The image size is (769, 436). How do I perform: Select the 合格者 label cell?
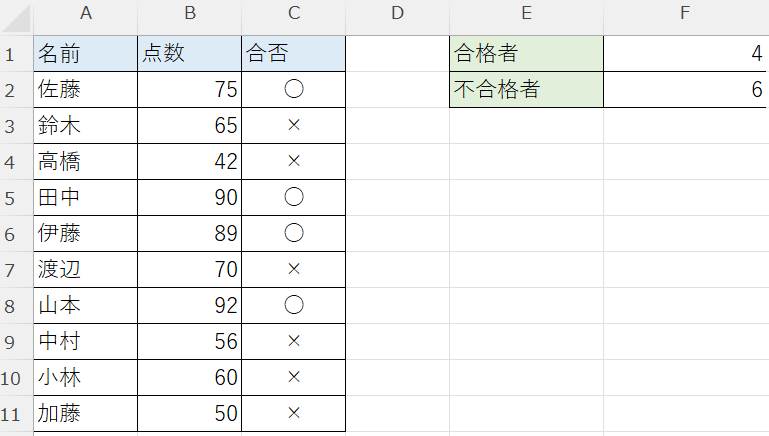526,53
